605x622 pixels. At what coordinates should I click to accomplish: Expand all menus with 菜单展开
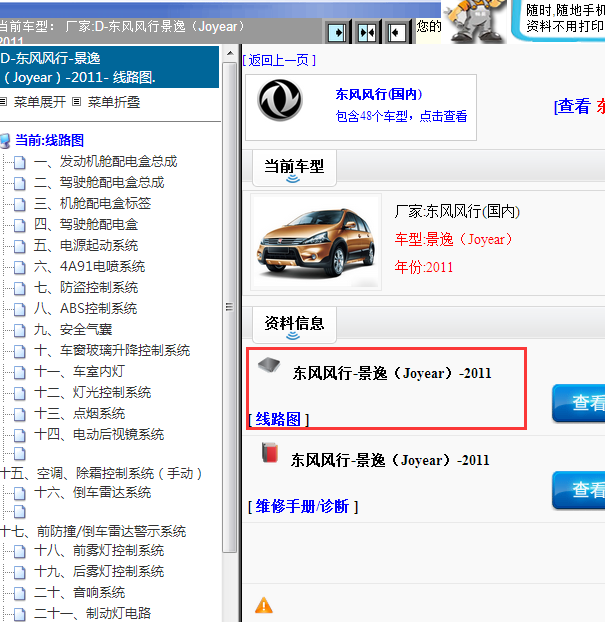(40, 102)
